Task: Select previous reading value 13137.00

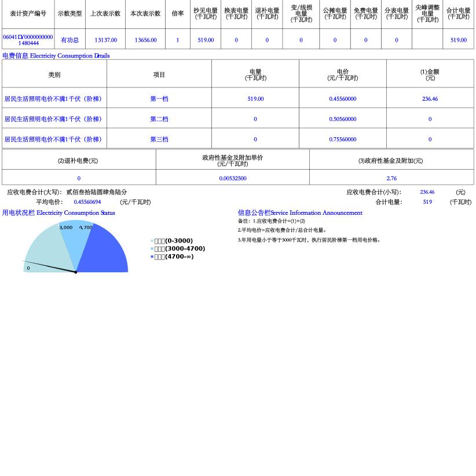Action: coord(105,40)
